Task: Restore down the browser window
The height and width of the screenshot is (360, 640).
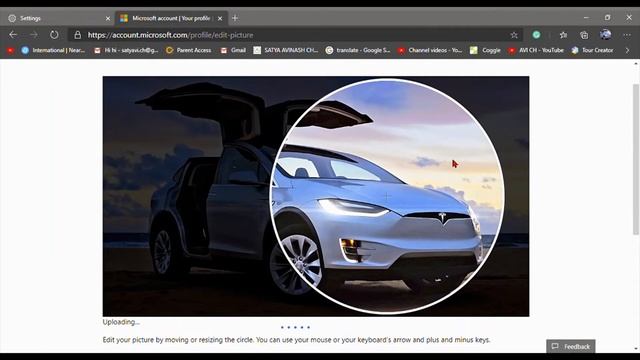Action: pos(607,18)
